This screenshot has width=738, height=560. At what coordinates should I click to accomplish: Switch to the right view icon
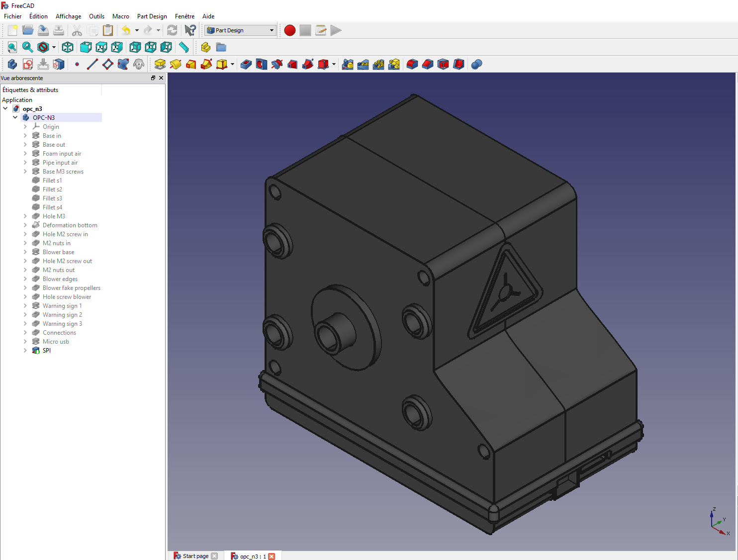coord(117,47)
